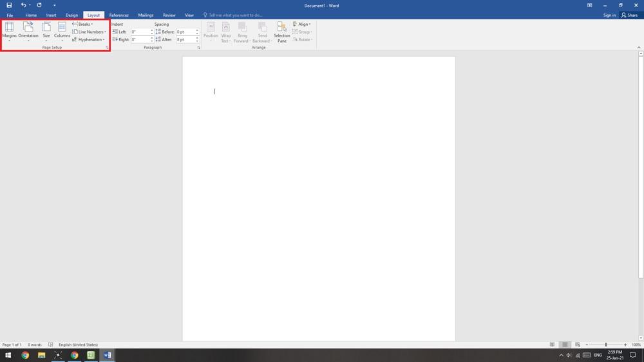The width and height of the screenshot is (644, 362).
Task: Switch to the Insert tab
Action: [x=51, y=15]
